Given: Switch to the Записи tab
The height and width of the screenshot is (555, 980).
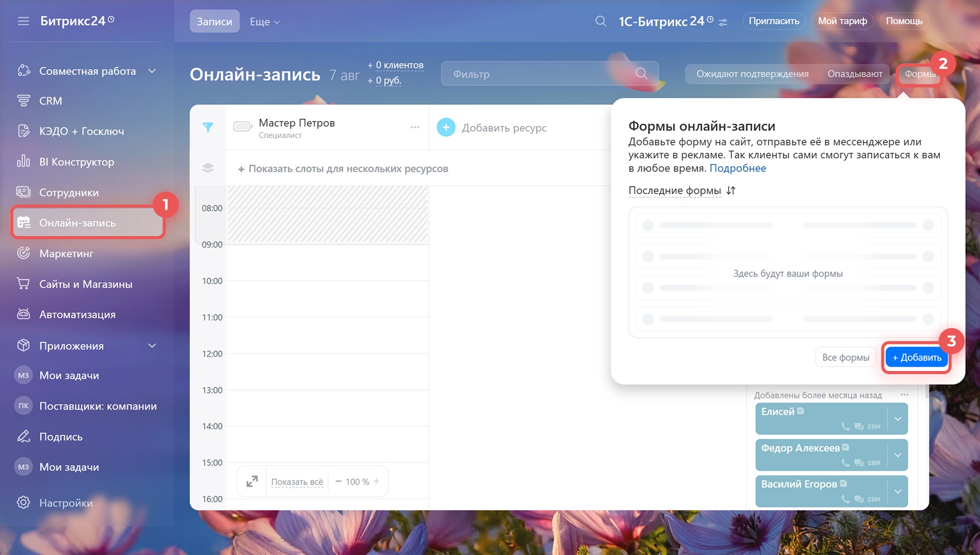Looking at the screenshot, I should click(x=214, y=21).
